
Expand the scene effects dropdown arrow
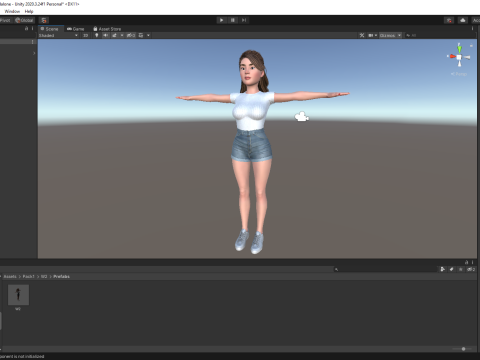[122, 35]
